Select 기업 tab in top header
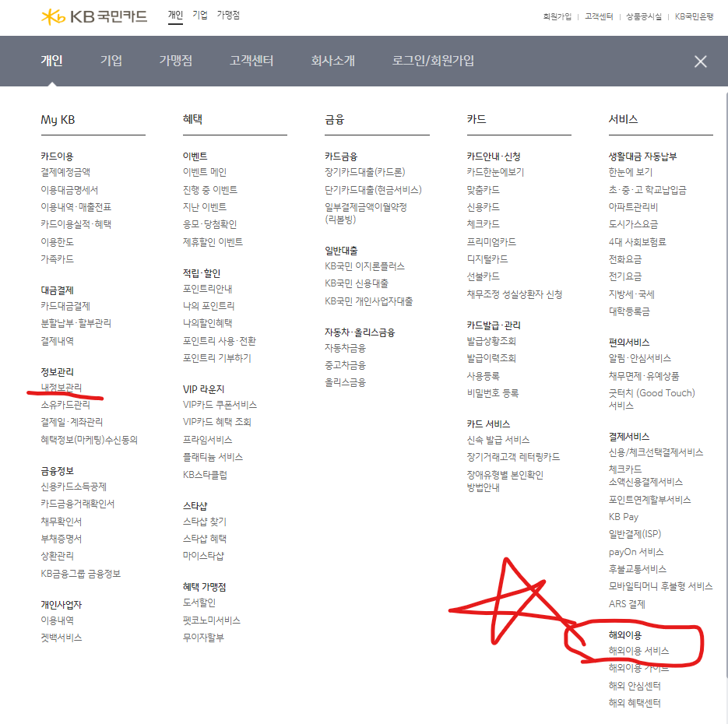The height and width of the screenshot is (724, 728). pos(200,15)
